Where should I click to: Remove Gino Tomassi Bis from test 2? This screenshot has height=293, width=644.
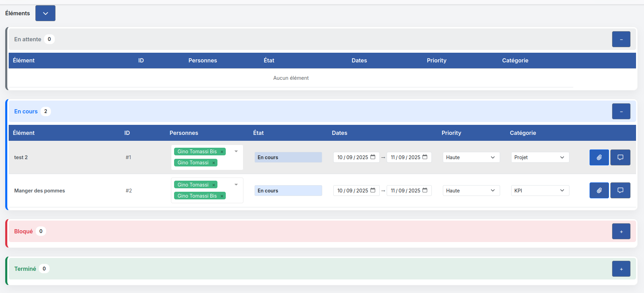(x=222, y=152)
